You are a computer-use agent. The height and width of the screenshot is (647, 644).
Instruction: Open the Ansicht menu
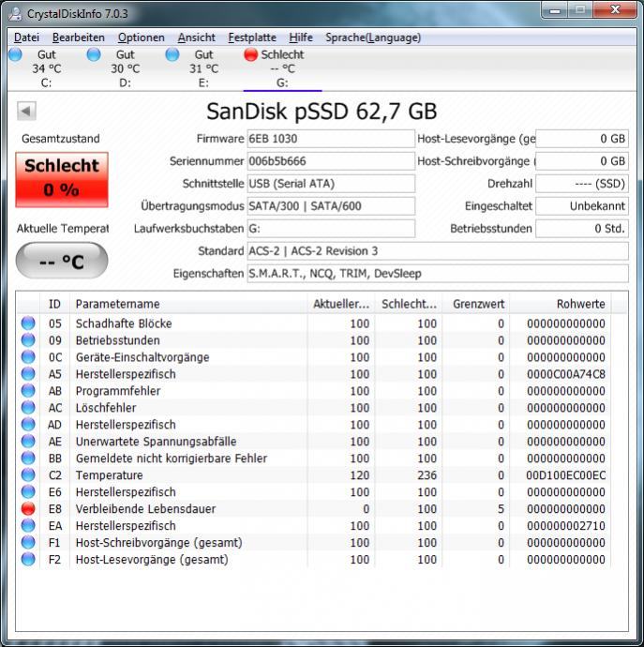(196, 38)
